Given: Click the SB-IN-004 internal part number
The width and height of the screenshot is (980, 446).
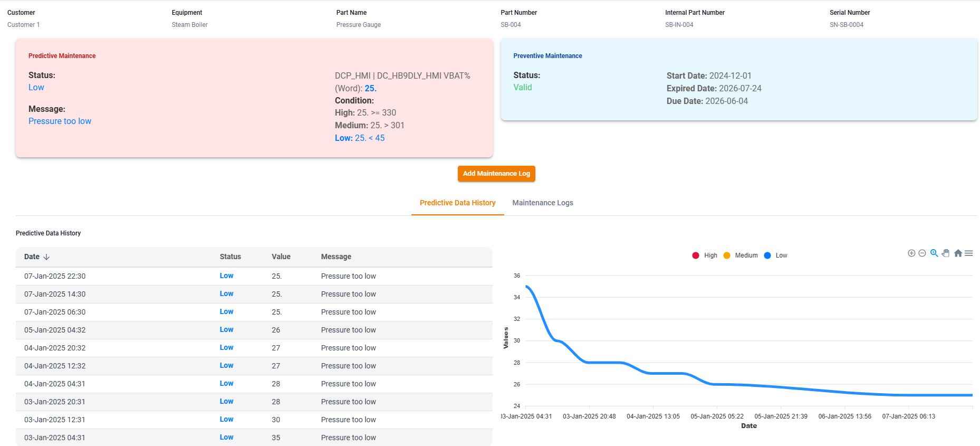Looking at the screenshot, I should pos(679,25).
